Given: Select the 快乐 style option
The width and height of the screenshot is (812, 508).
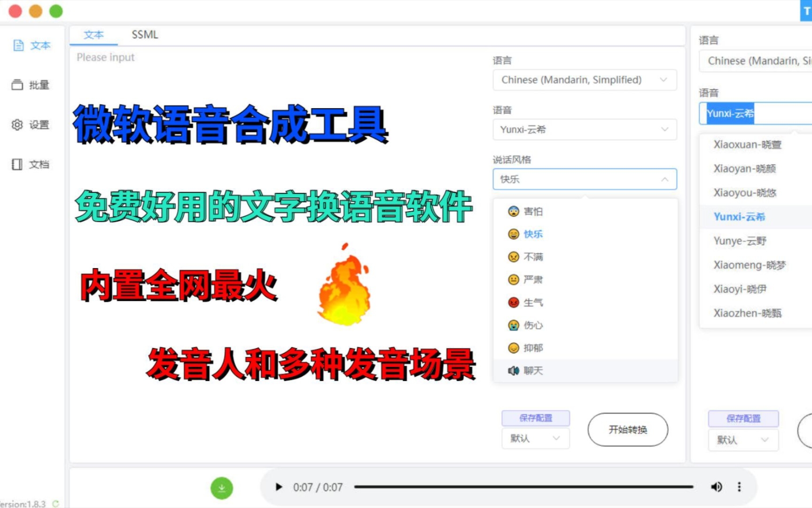Looking at the screenshot, I should [585, 234].
